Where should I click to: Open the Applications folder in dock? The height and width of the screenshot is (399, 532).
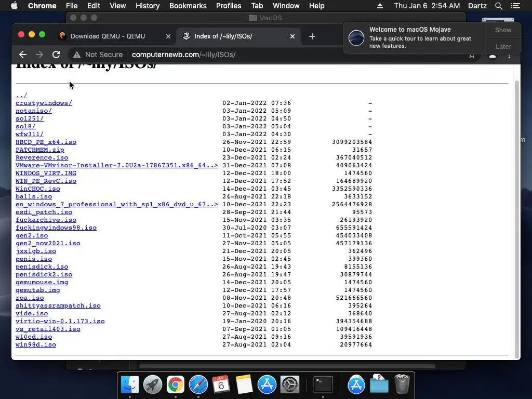[356, 384]
